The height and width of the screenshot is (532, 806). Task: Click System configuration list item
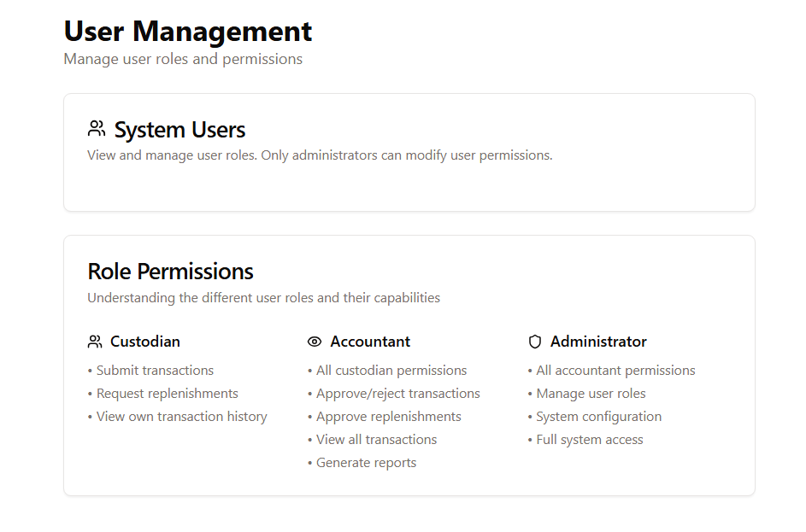[598, 417]
